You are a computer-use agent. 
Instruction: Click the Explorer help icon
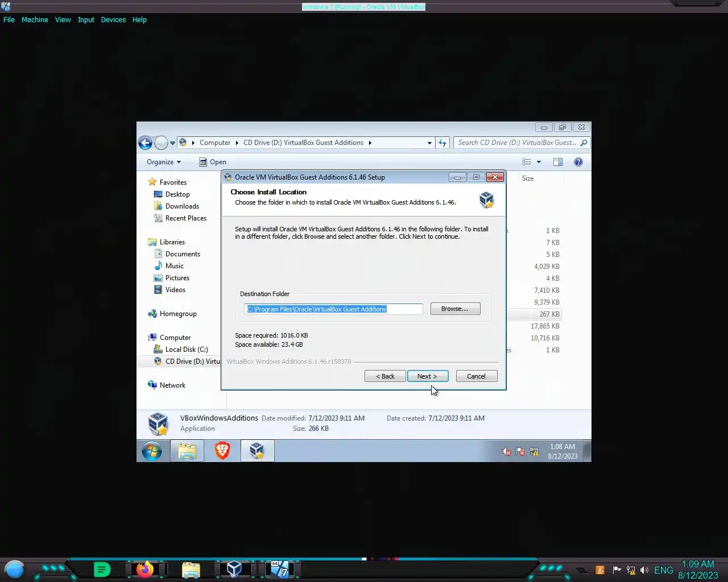pyautogui.click(x=578, y=162)
